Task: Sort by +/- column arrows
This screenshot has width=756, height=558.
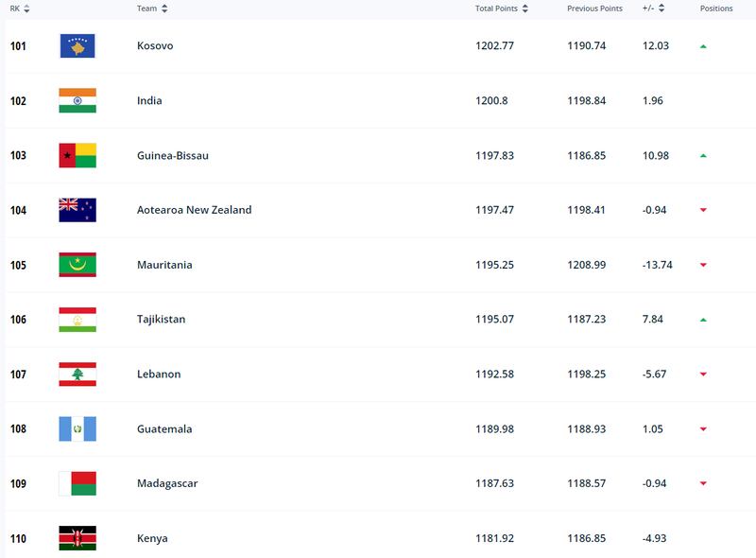Action: click(661, 9)
